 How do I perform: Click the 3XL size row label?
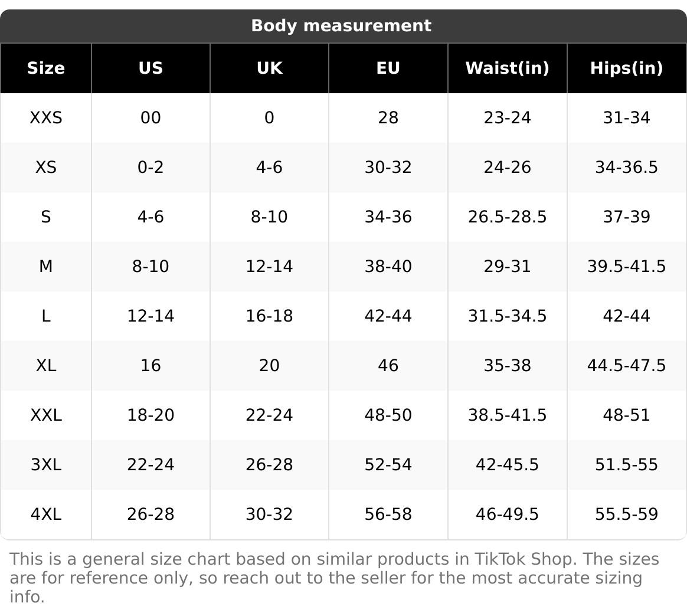[x=46, y=465]
